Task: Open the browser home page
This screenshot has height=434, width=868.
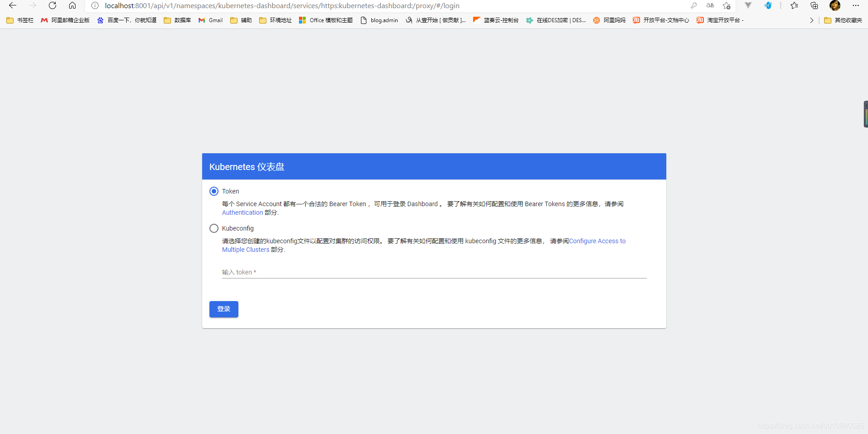Action: click(x=72, y=5)
